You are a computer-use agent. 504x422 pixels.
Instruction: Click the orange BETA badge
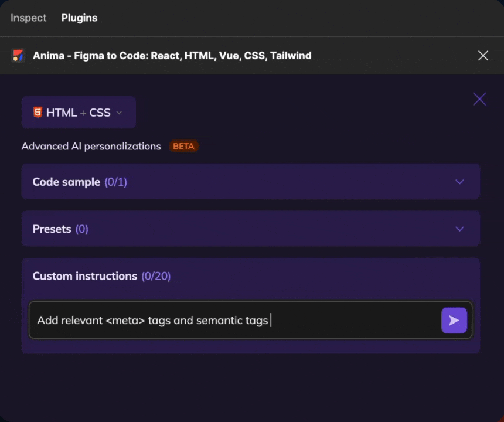pos(183,146)
